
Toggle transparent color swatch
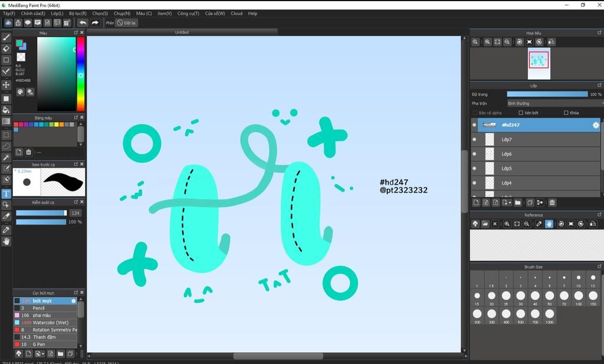click(21, 57)
